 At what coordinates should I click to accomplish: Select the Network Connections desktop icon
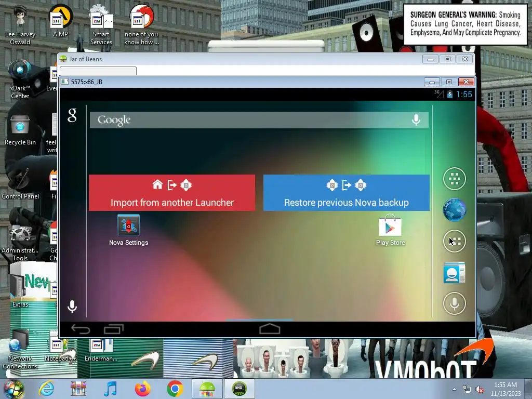point(20,350)
